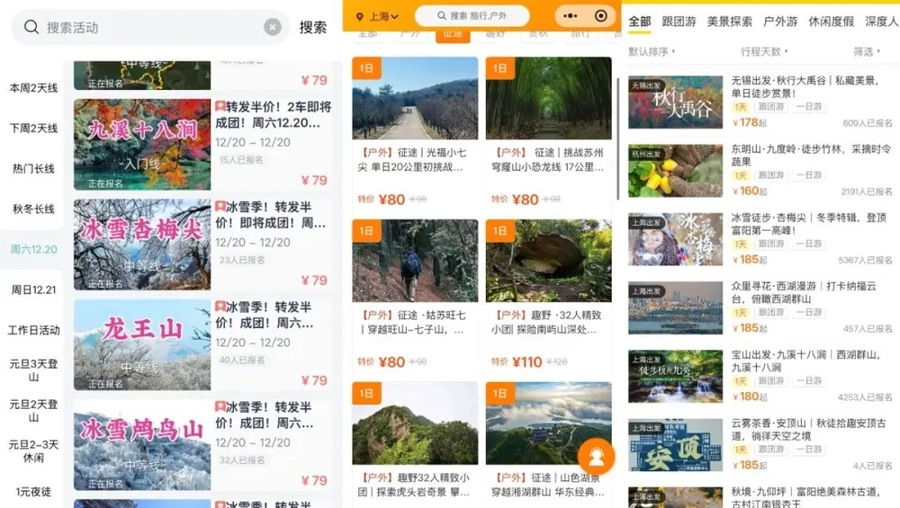Expand the 上海 city dropdown

(382, 17)
